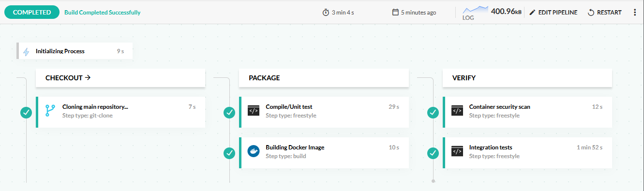644x191 pixels.
Task: Click the terminal icon for Compile/Unit test
Action: click(254, 111)
